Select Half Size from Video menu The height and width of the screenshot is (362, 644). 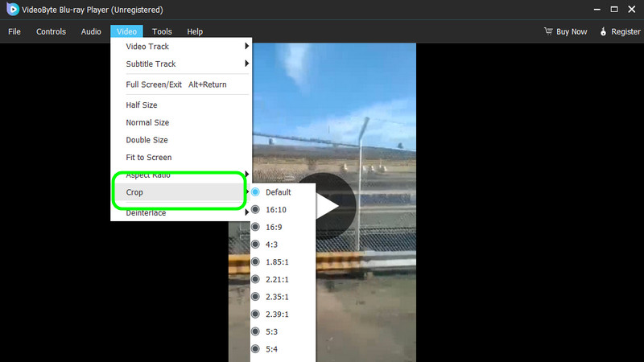(x=142, y=105)
